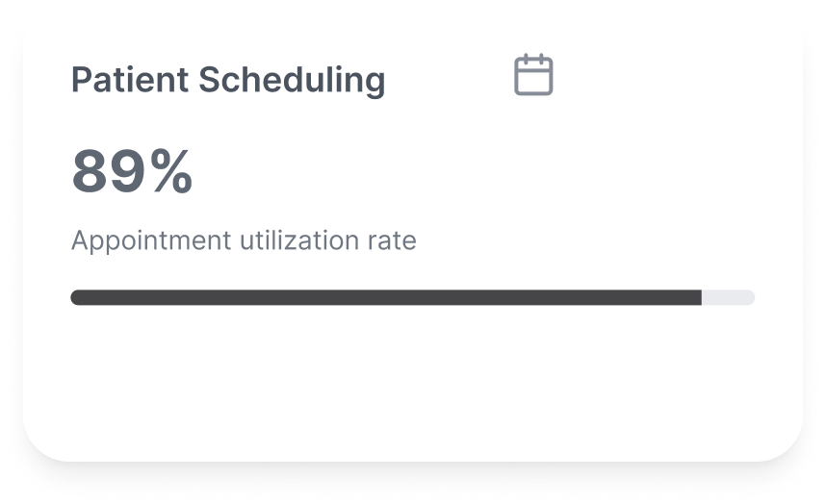Image resolution: width=826 pixels, height=504 pixels.
Task: Click the dark filled portion of progress bar
Action: coord(385,297)
